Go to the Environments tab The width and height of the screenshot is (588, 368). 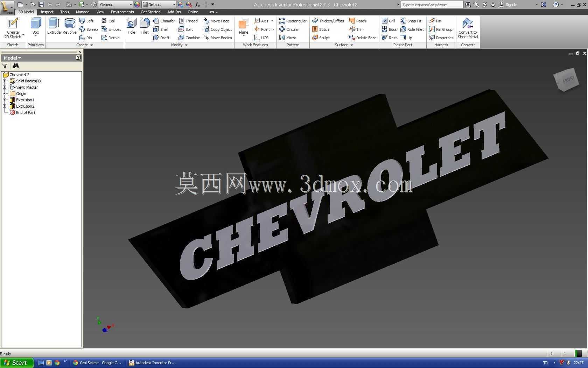(122, 12)
